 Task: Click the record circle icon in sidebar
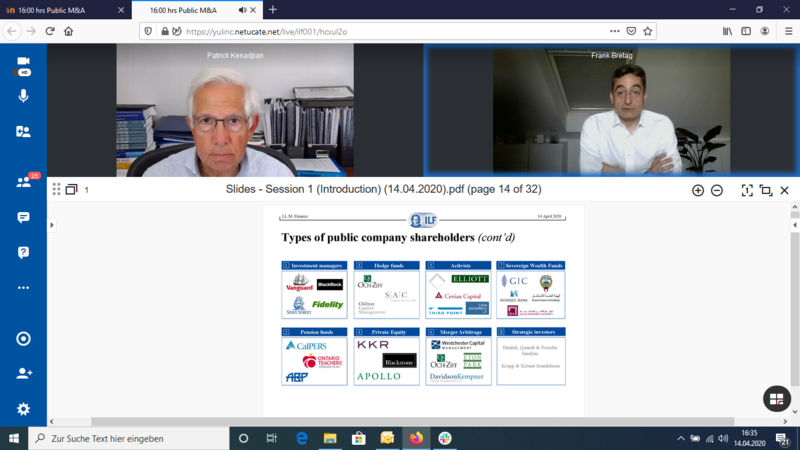[x=23, y=339]
